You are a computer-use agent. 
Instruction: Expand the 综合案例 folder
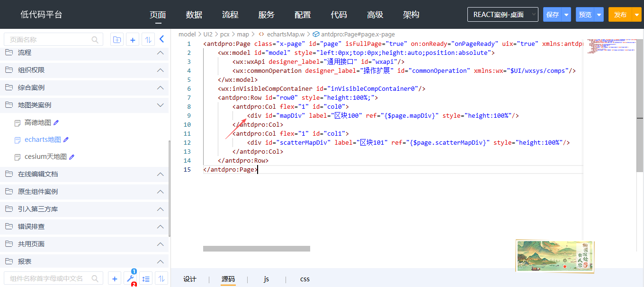pyautogui.click(x=160, y=87)
